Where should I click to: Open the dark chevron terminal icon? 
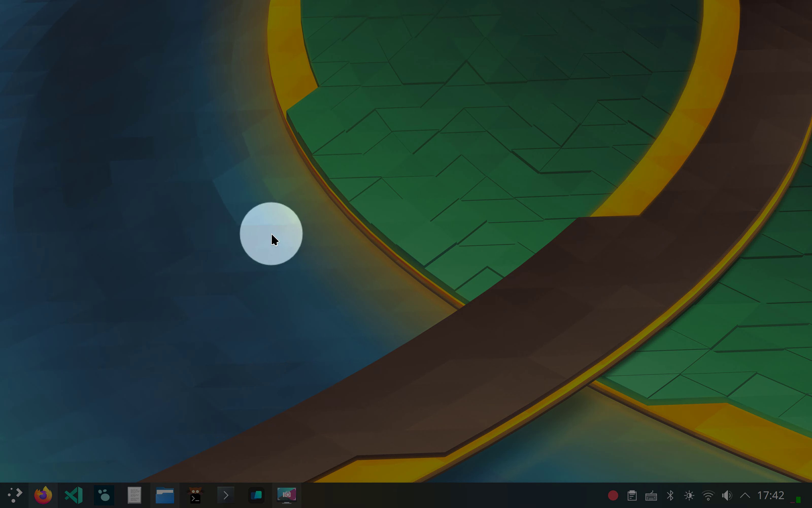coord(226,495)
